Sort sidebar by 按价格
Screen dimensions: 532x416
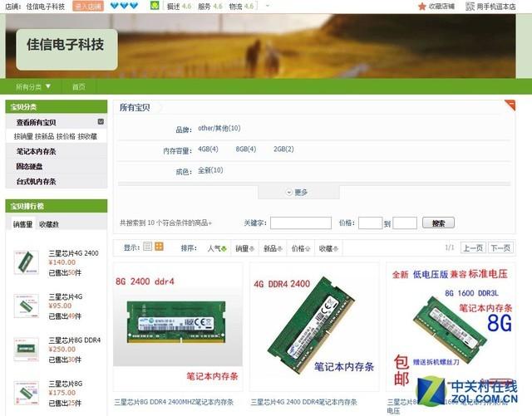pyautogui.click(x=66, y=136)
